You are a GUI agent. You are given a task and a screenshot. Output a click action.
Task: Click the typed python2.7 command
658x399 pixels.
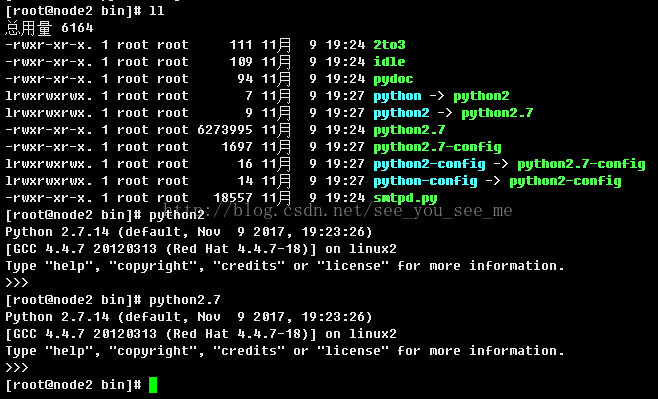[185, 300]
